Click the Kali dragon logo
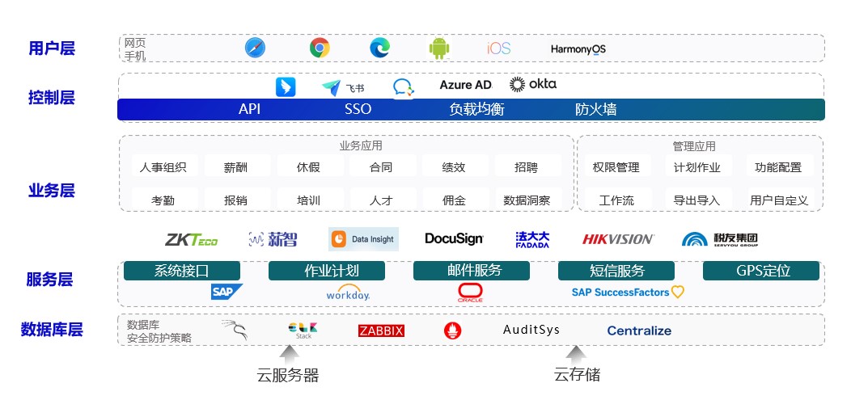The image size is (868, 400). point(235,330)
